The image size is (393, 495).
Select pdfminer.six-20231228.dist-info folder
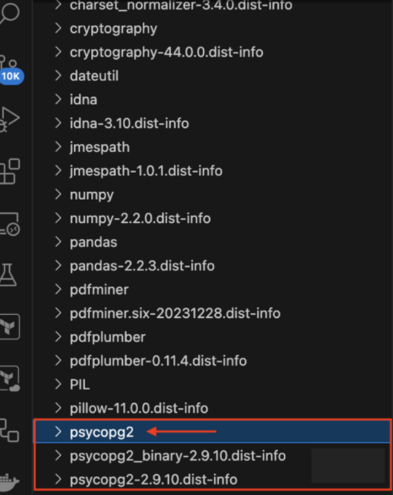(x=213, y=313)
